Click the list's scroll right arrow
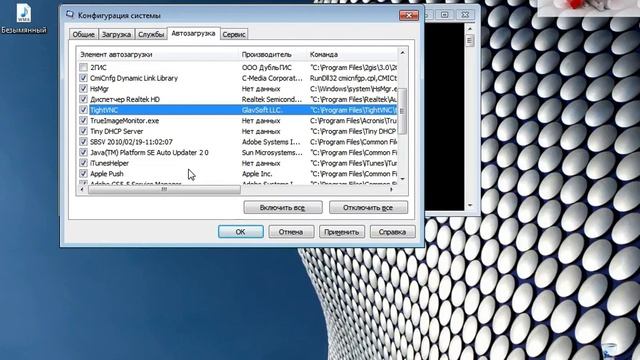 coord(392,189)
